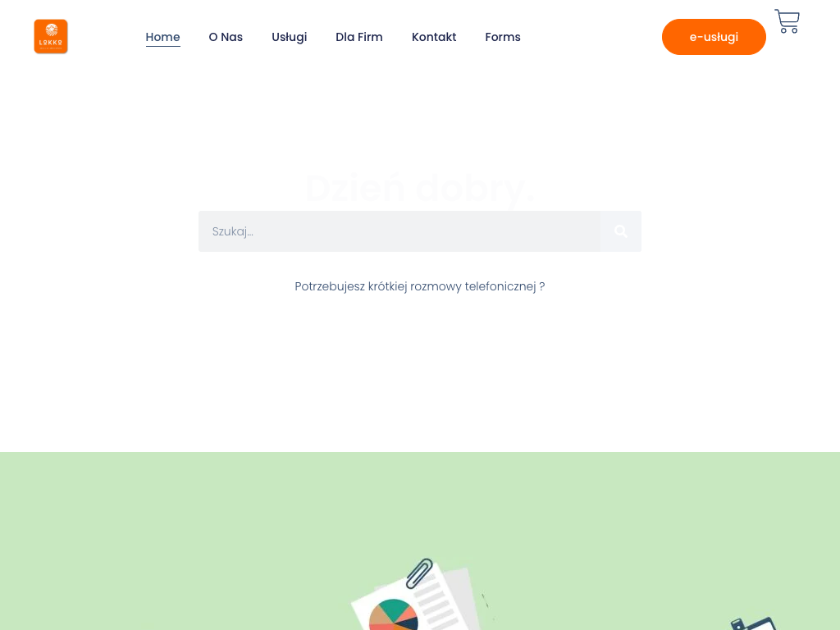Screen dimensions: 840x630
Task: Focus the Szukaj search field
Action: 399,231
